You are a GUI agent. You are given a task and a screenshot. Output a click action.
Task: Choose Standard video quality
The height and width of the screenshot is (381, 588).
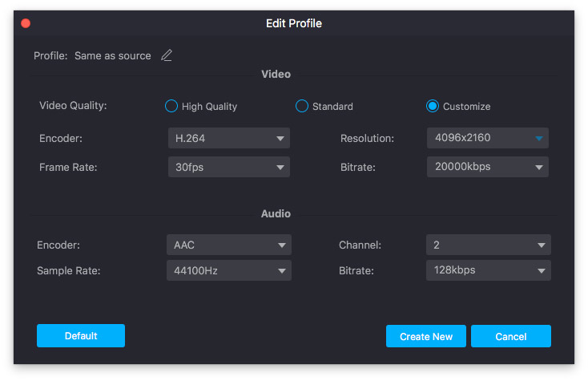pos(302,106)
